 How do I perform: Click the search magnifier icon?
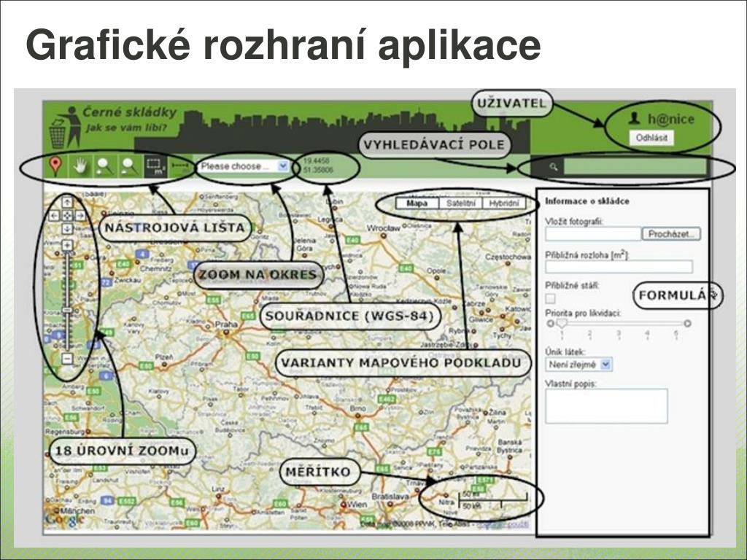point(553,167)
